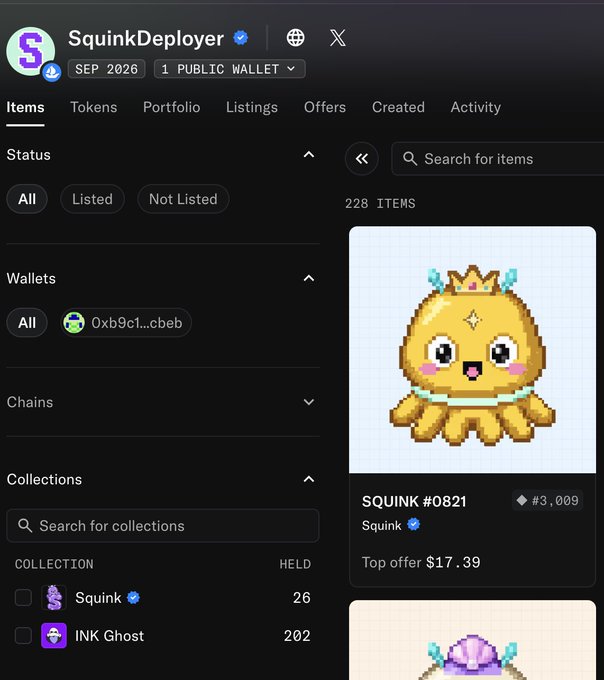Collapse the Collections section
The image size is (604, 680).
coord(309,479)
